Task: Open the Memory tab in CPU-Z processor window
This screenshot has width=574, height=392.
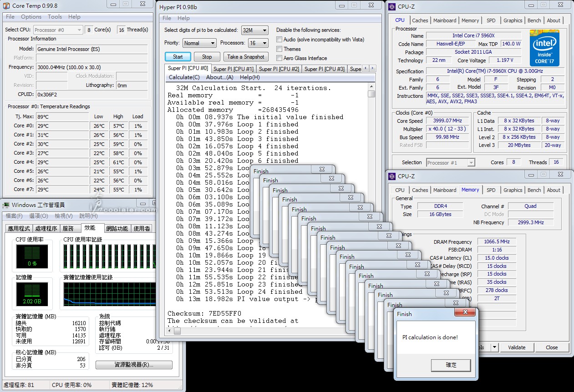Action: click(470, 20)
